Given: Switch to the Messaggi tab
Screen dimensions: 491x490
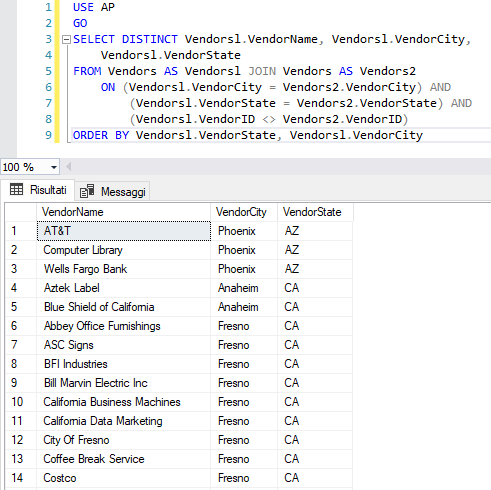Looking at the screenshot, I should point(113,192).
